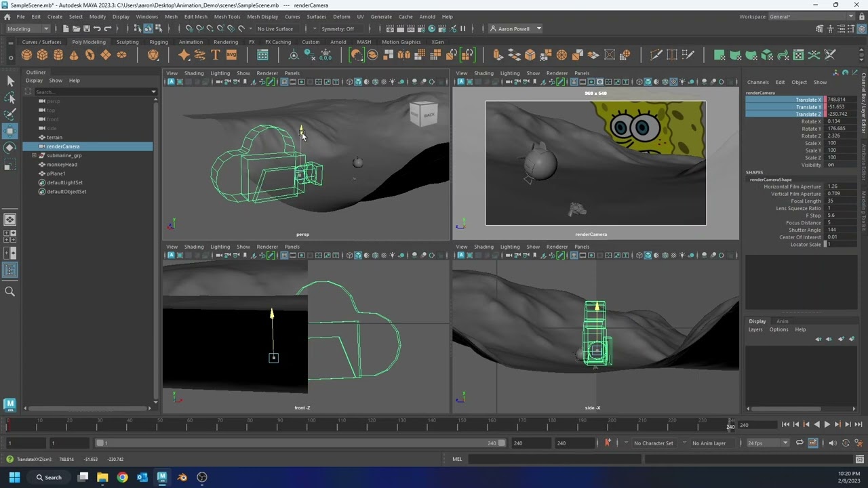Open Channels menu in Channel Box

click(757, 82)
